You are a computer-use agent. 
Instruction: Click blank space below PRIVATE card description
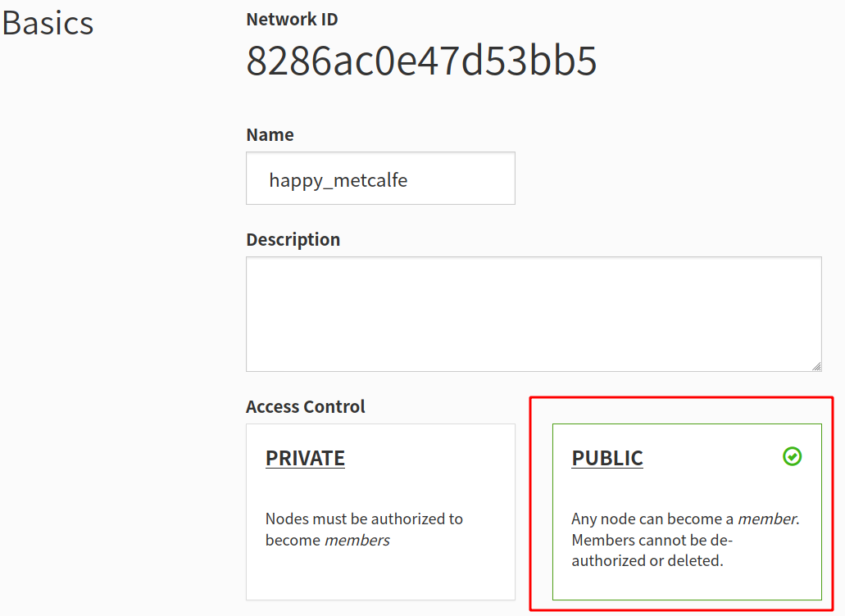[x=380, y=575]
